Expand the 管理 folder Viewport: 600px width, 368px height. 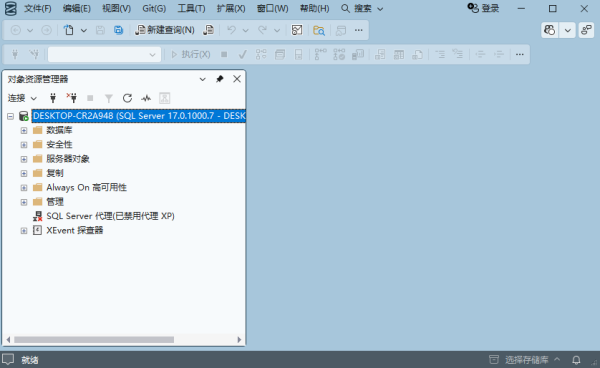point(24,202)
